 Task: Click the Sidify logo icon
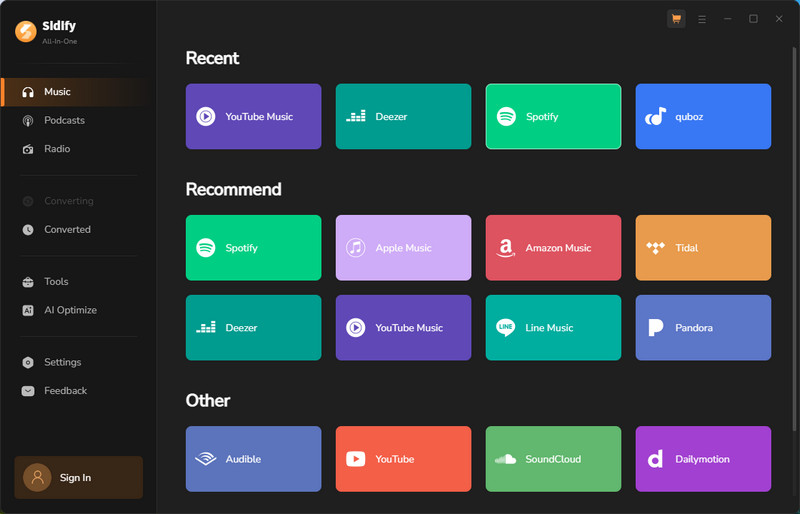point(26,31)
